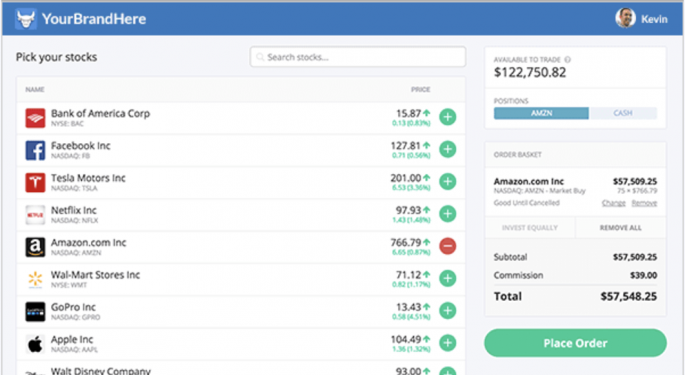The width and height of the screenshot is (685, 375).
Task: Click the 13.43 price value
Action: 408,308
